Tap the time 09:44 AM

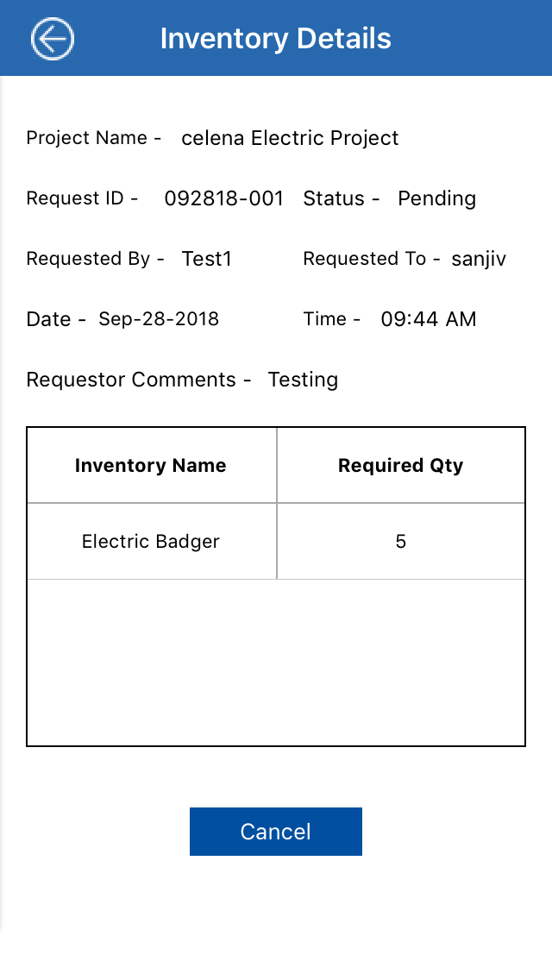coord(428,319)
